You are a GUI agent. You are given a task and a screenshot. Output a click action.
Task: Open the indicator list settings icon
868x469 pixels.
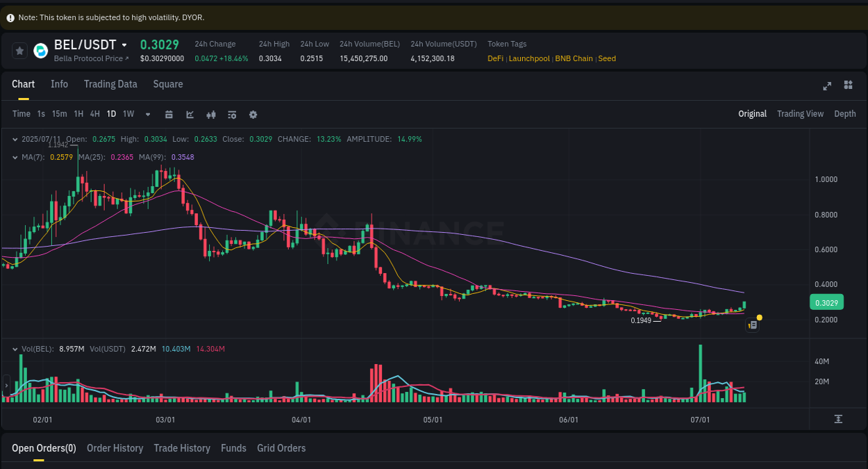pos(232,114)
